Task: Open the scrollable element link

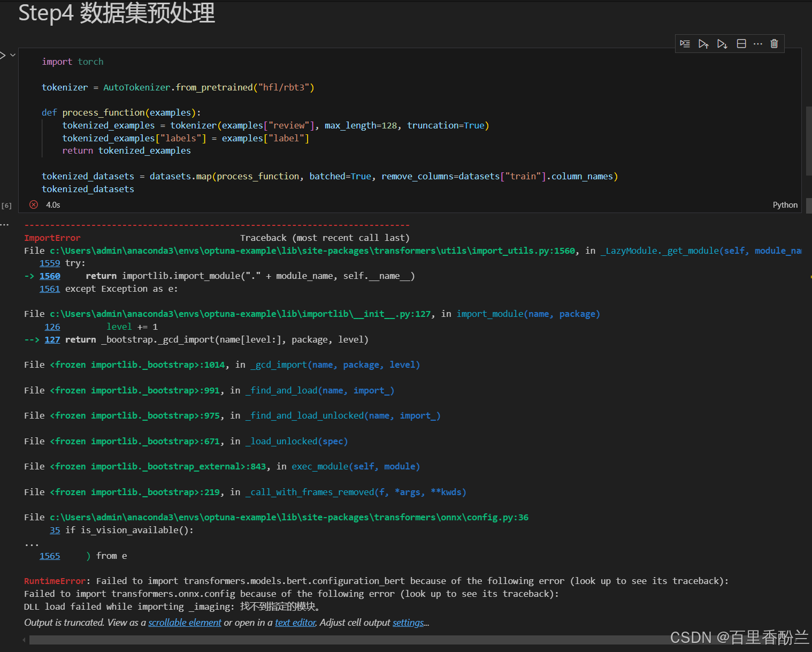Action: point(185,623)
